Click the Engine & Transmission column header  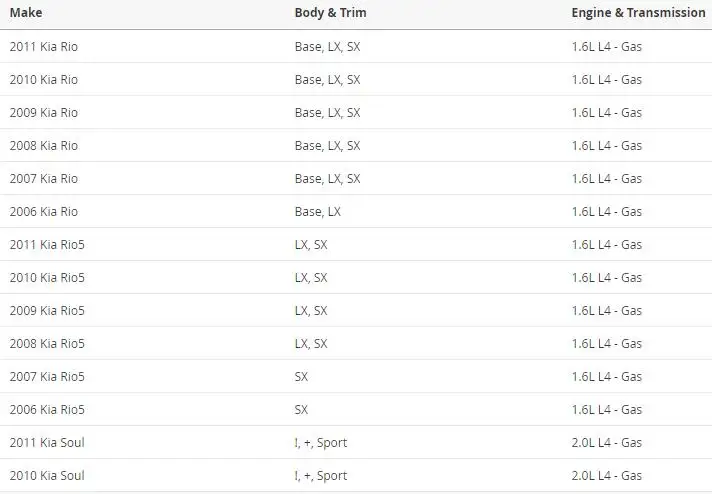click(638, 13)
